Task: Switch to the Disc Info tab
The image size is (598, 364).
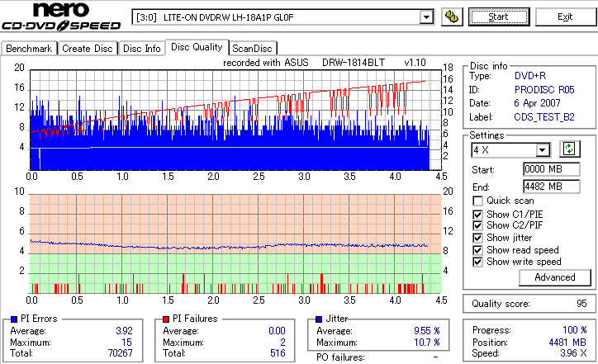Action: click(141, 49)
